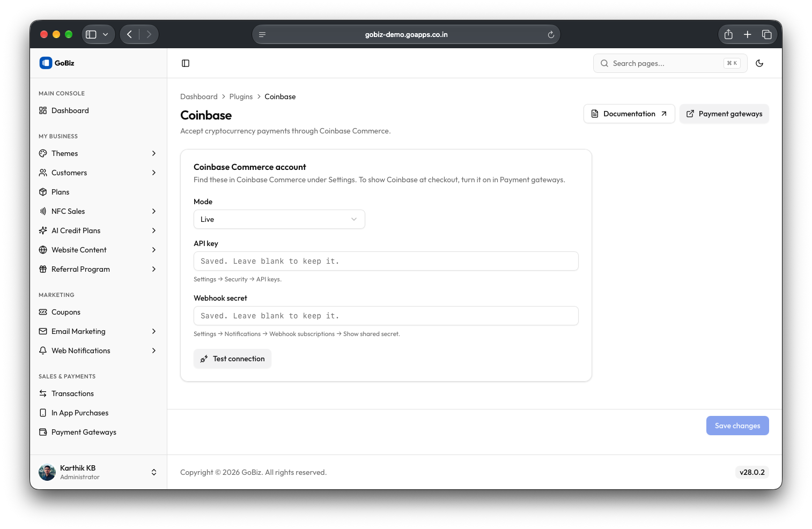Open Payment gateways button at top right
Viewport: 812px width, 529px height.
coord(724,114)
